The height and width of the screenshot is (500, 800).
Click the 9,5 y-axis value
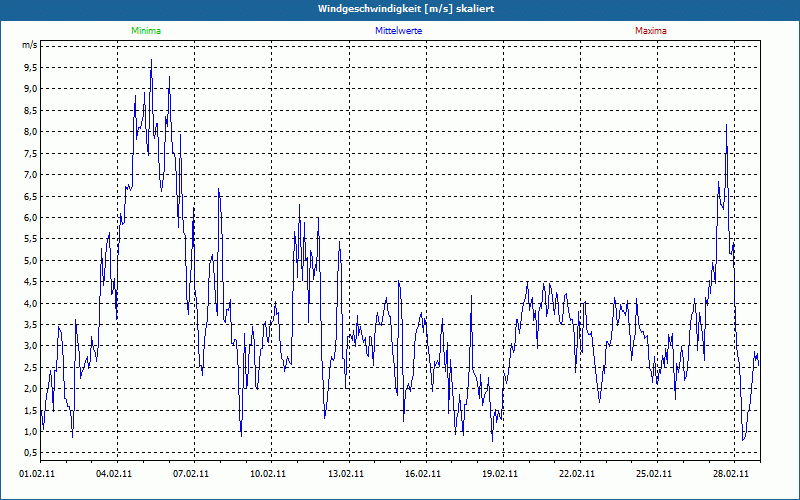pos(31,67)
